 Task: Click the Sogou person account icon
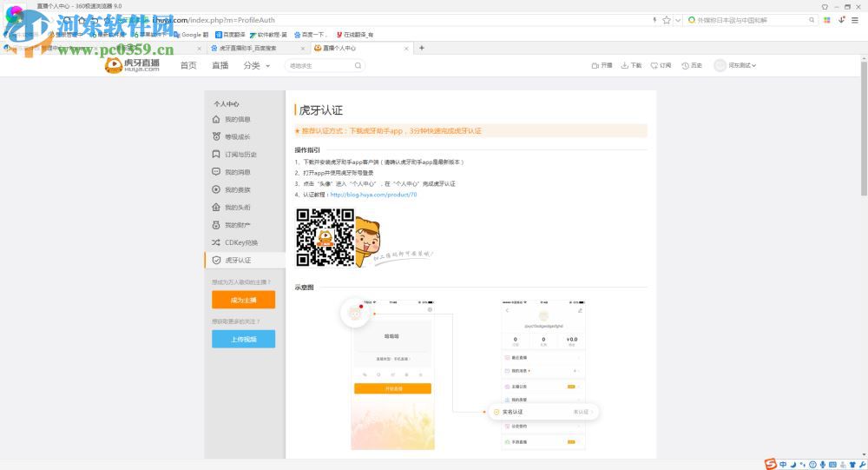coord(843,465)
